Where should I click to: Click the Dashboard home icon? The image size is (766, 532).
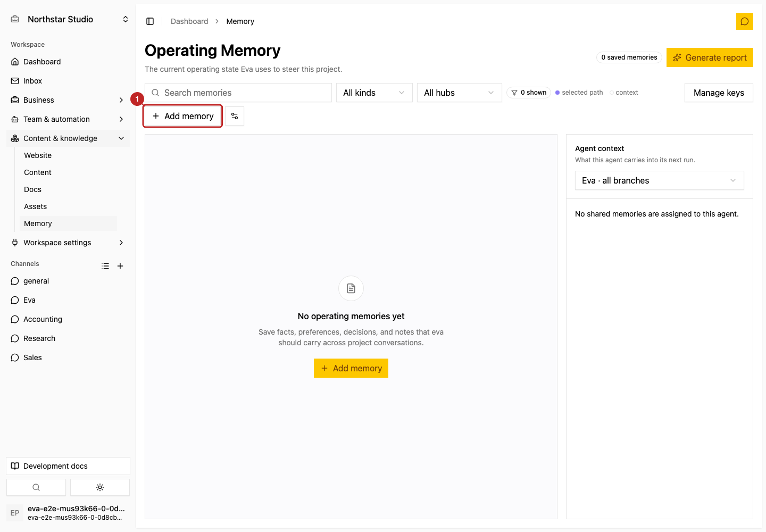click(15, 62)
